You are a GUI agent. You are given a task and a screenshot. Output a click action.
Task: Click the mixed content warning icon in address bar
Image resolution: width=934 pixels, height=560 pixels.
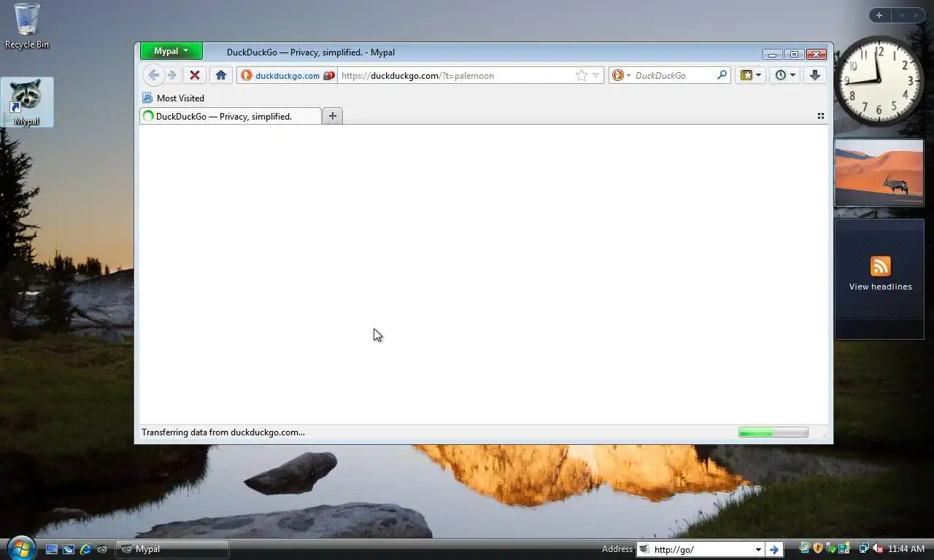click(x=329, y=75)
